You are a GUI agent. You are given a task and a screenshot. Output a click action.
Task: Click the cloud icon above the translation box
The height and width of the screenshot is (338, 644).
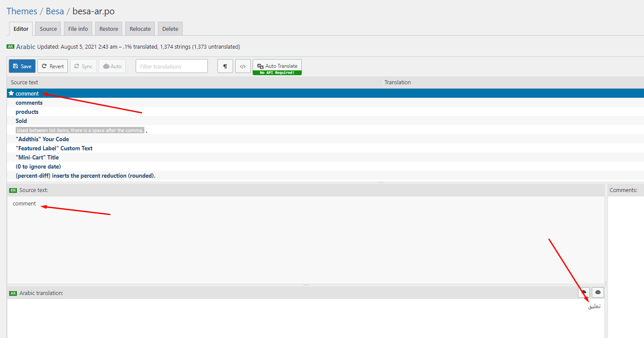coord(584,292)
